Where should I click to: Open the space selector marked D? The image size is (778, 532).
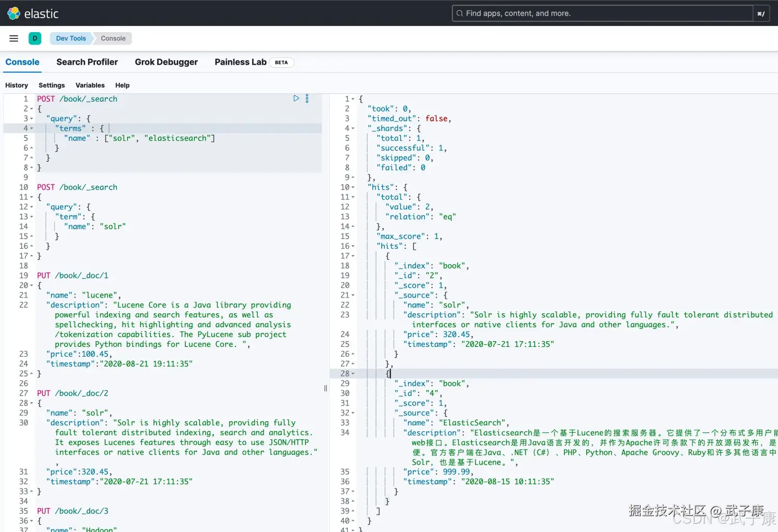click(35, 38)
